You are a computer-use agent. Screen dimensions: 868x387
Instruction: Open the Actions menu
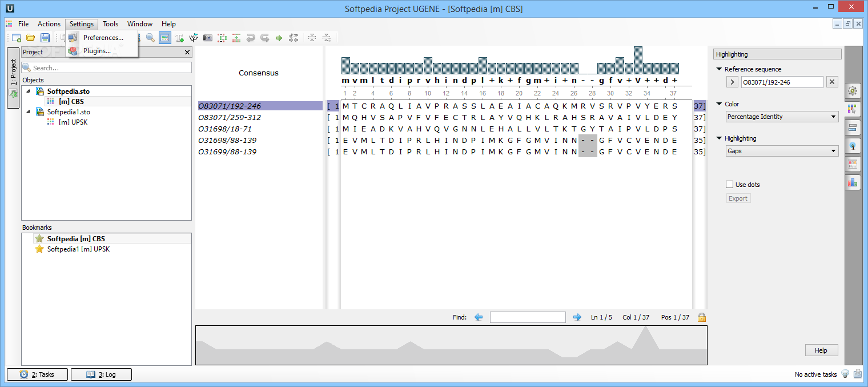pos(49,24)
